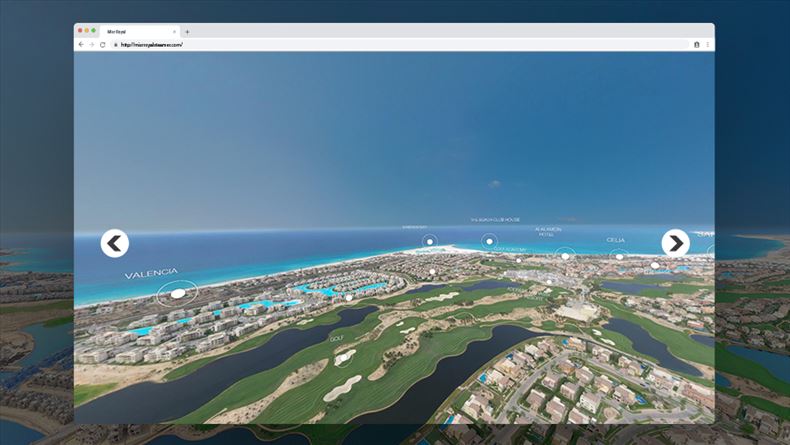Select the Golf hotspot on the fairway
Image resolution: width=790 pixels, height=445 pixels.
tap(344, 358)
